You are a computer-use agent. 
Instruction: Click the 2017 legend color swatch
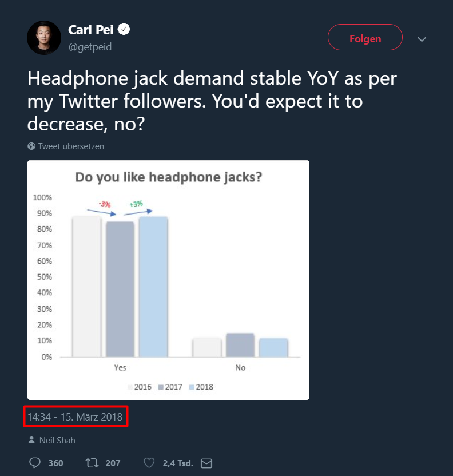tap(160, 387)
